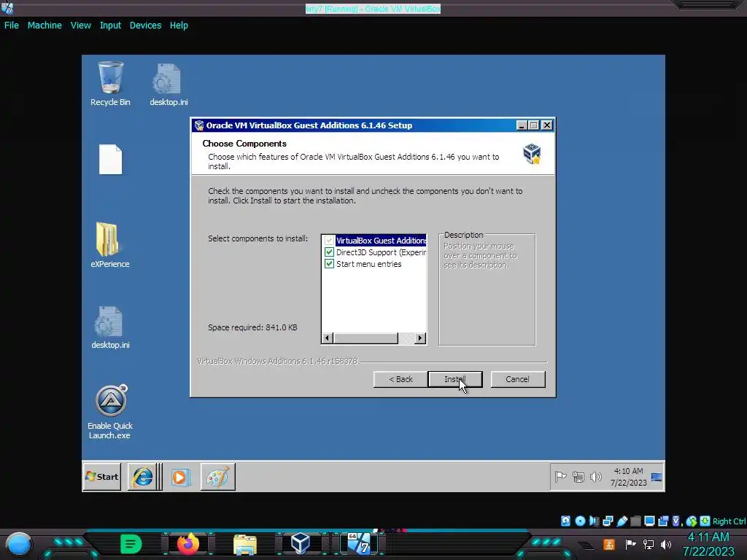Click guest network tray icon
This screenshot has height=560, width=747.
tap(578, 477)
